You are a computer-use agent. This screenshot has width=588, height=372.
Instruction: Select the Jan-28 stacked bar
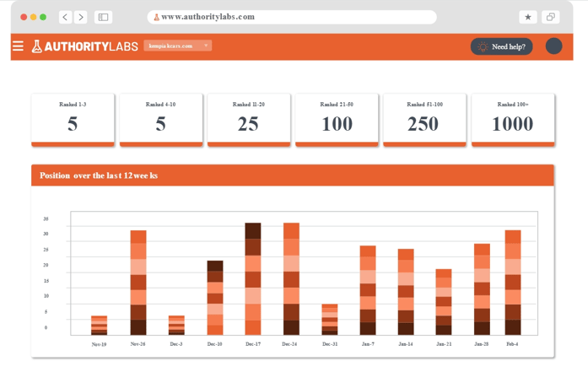[482, 289]
